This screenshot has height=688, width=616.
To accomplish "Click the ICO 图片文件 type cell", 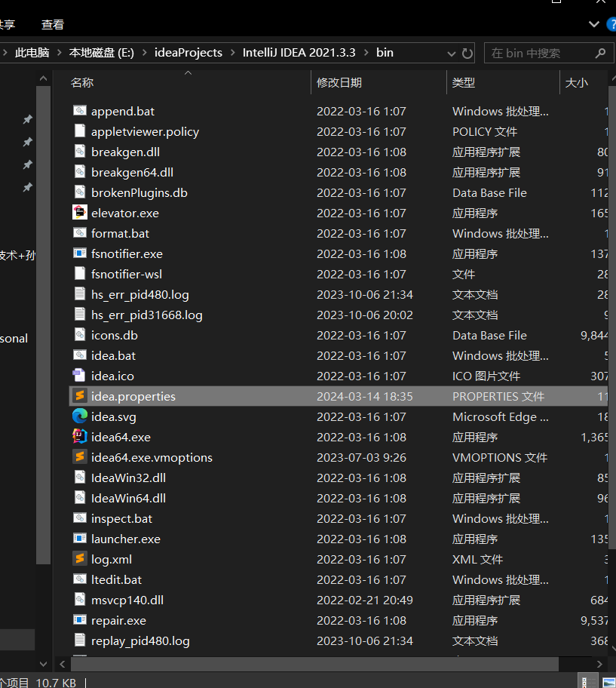I will point(486,376).
